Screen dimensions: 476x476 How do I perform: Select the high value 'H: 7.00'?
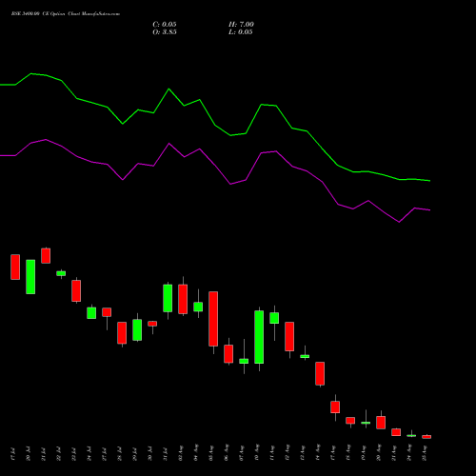[x=241, y=25]
